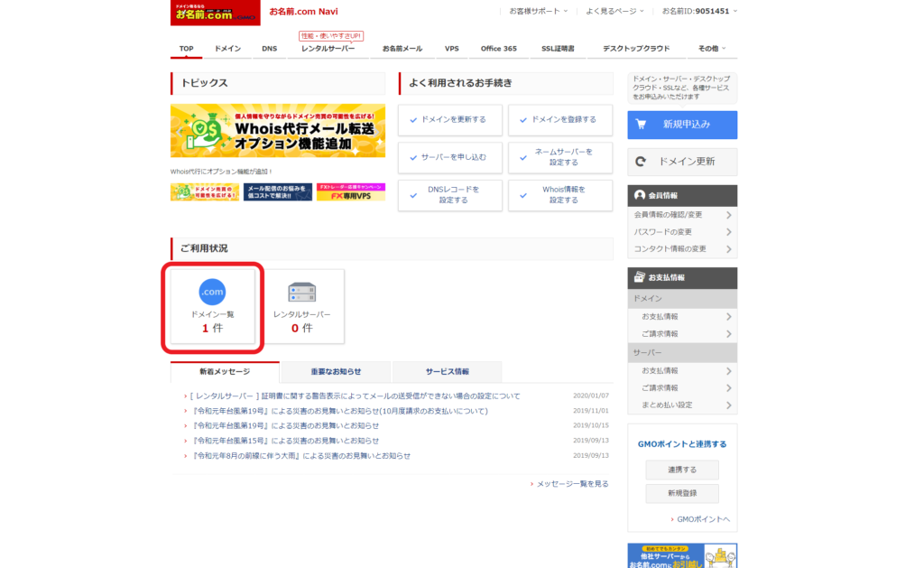Switch to the サービス情報 tab
The height and width of the screenshot is (568, 924).
coord(448,371)
